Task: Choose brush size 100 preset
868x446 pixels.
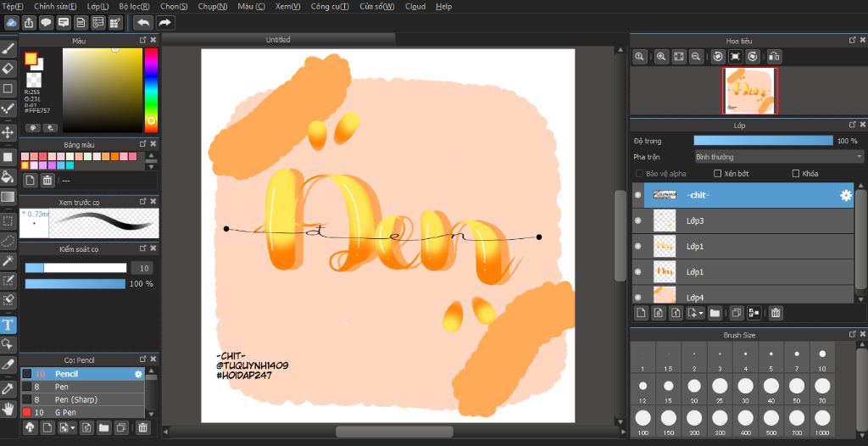Action: pyautogui.click(x=643, y=423)
